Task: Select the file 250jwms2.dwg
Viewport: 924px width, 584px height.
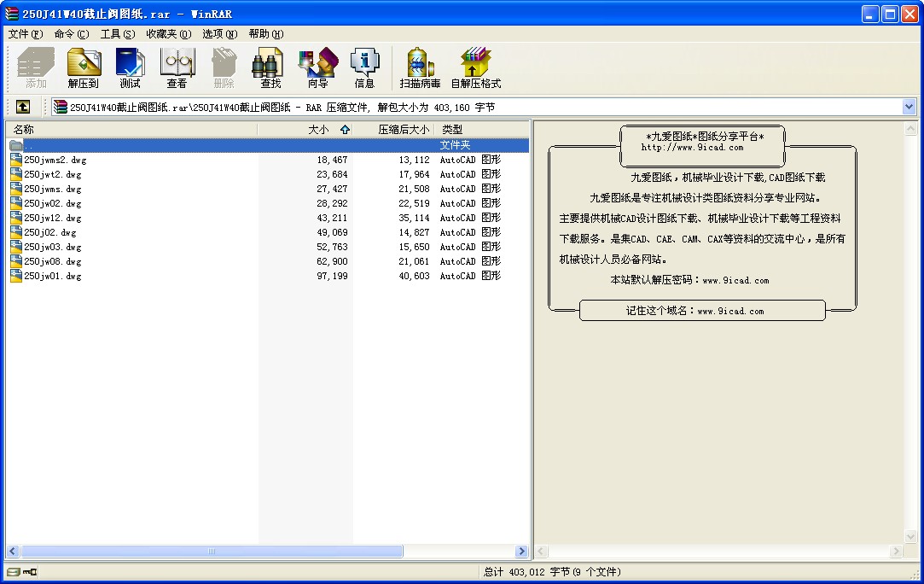Action: tap(55, 160)
